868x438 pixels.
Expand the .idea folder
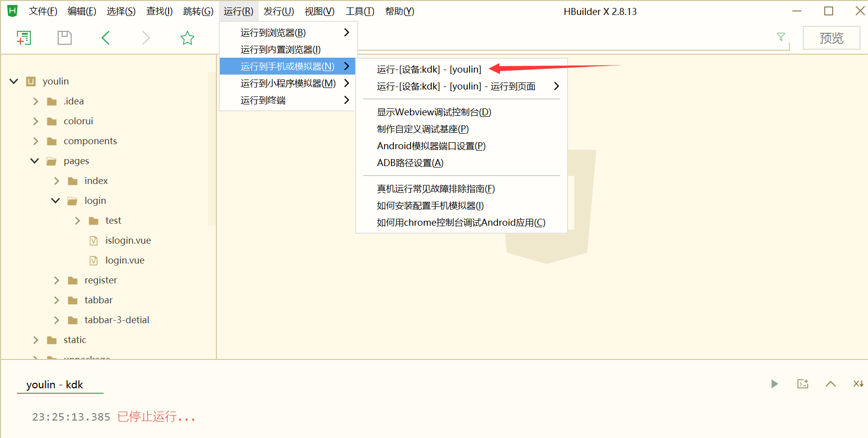[35, 101]
